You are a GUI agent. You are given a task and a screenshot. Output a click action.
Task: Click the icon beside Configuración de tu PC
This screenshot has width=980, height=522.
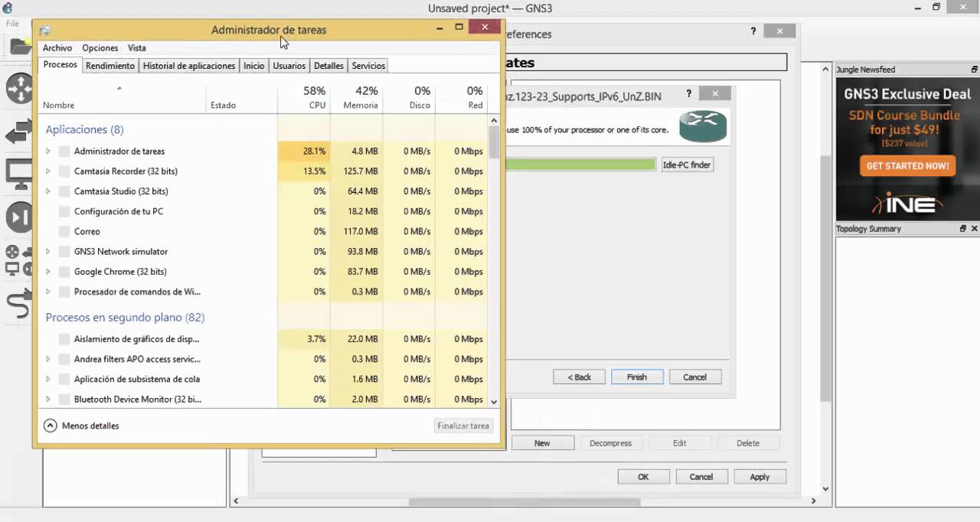64,211
